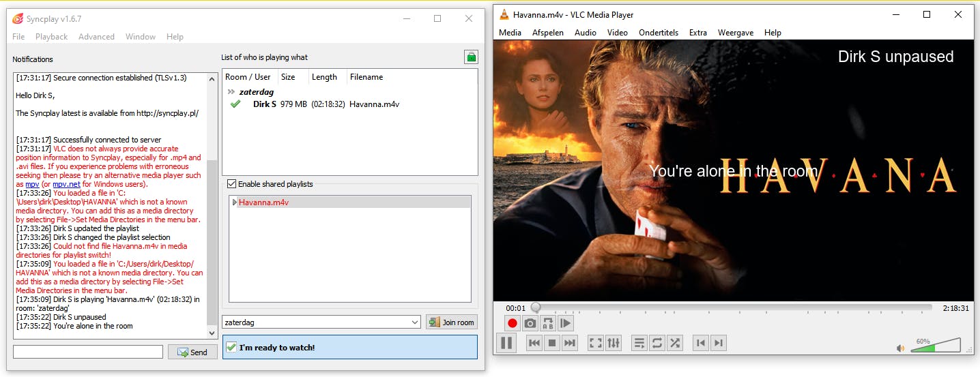Image resolution: width=980 pixels, height=377 pixels.
Task: Open VLC Ondertitels menu
Action: coord(659,33)
